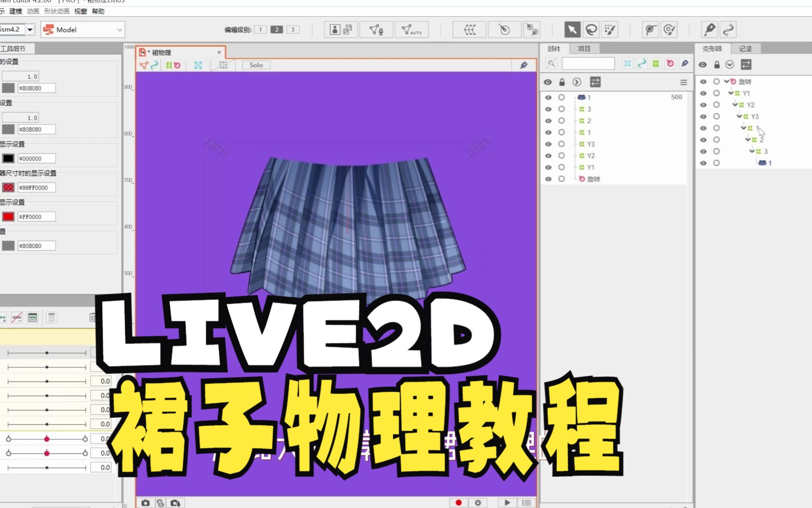The image size is (812, 508).
Task: Click the create warp deformer icon
Action: [x=469, y=30]
